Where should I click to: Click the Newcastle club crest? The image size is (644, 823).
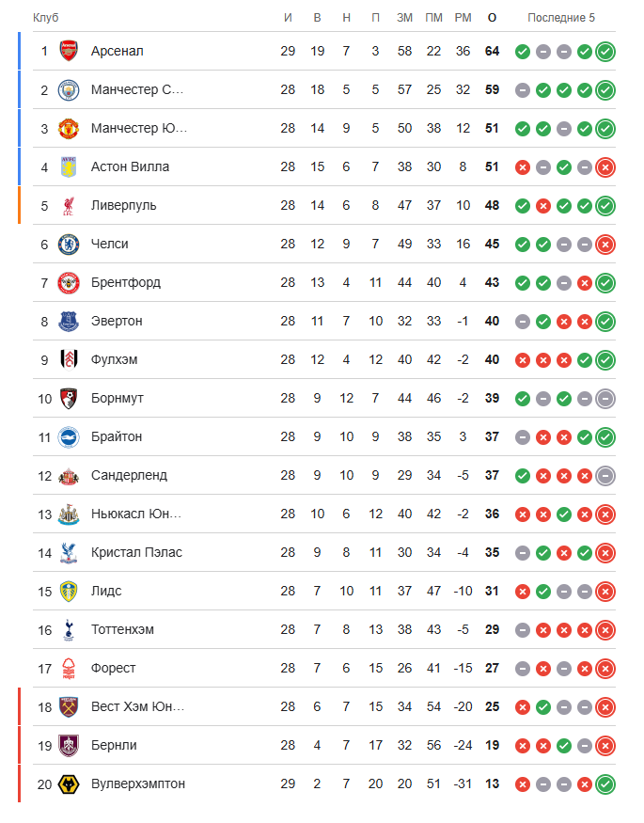tap(69, 514)
